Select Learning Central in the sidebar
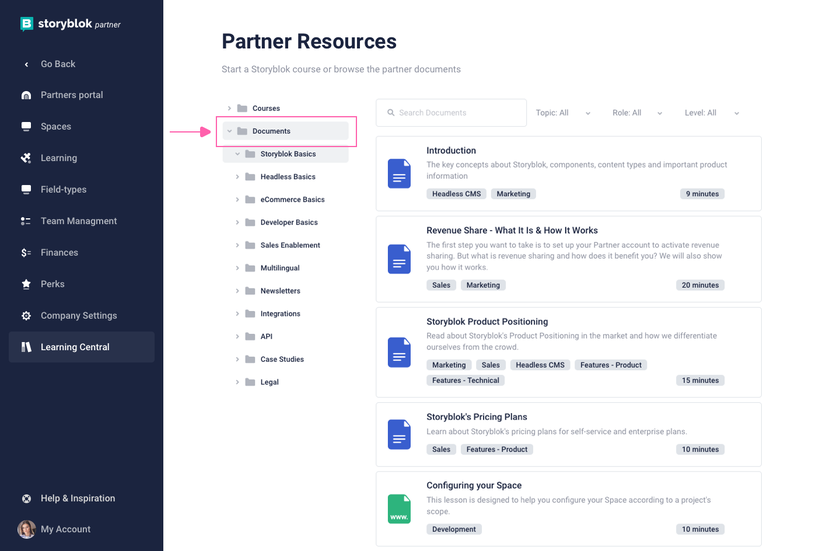The image size is (840, 551). [x=81, y=347]
